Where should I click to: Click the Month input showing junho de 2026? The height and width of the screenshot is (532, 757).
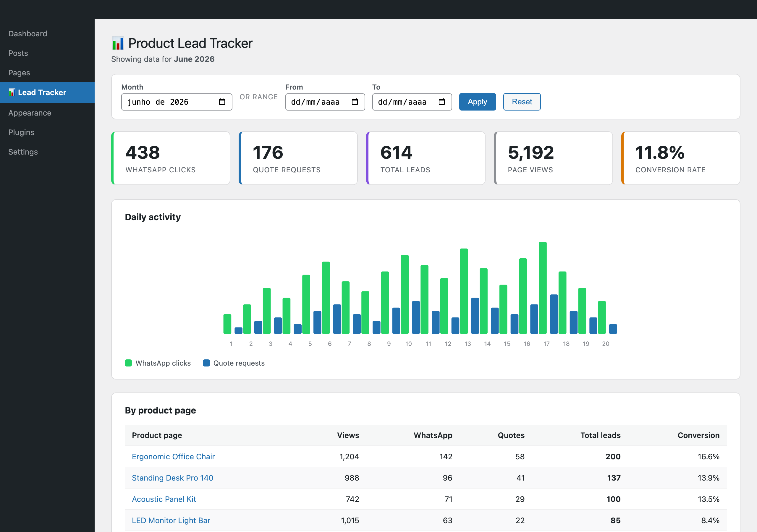tap(177, 102)
